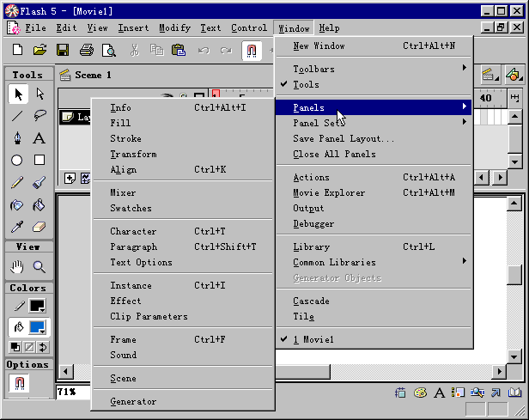Choose Close All Panels
Image resolution: width=529 pixels, height=420 pixels.
point(373,154)
